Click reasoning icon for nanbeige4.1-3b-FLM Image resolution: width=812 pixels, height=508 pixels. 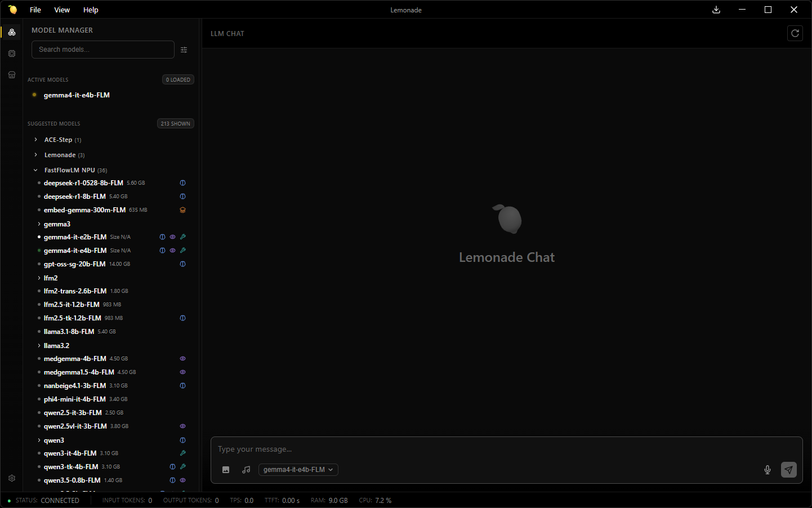point(183,386)
